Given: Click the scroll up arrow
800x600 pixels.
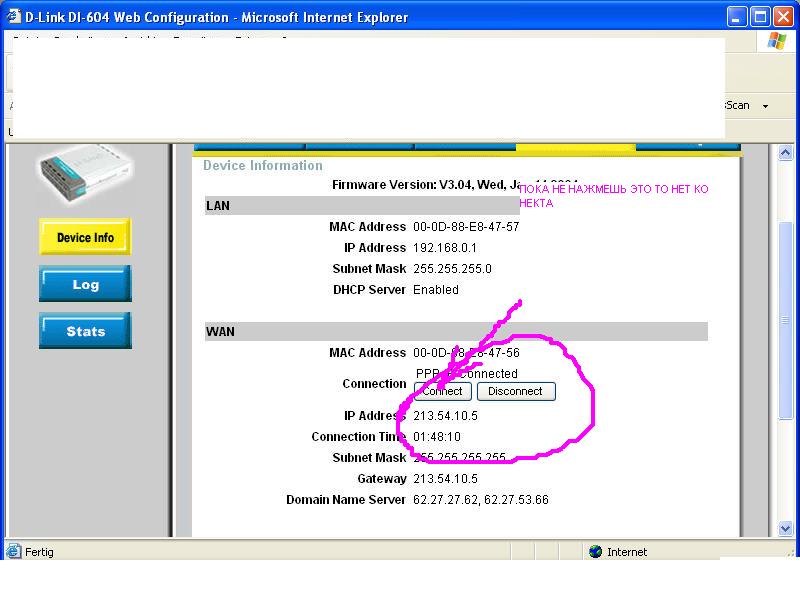Looking at the screenshot, I should (x=785, y=153).
